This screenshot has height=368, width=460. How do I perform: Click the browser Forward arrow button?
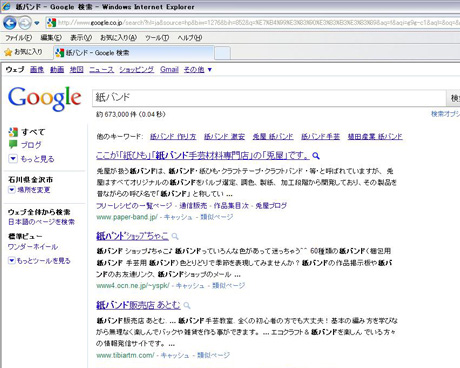pos(25,23)
